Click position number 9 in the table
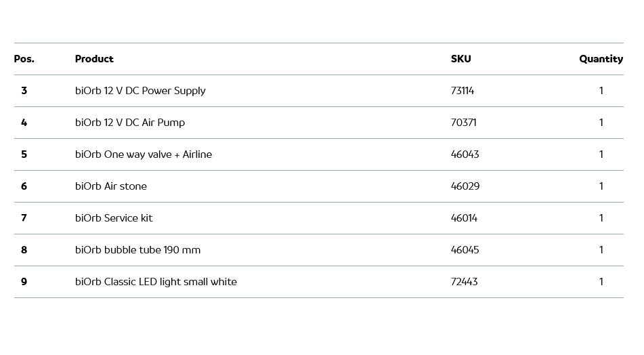This screenshot has height=355, width=644. point(24,282)
